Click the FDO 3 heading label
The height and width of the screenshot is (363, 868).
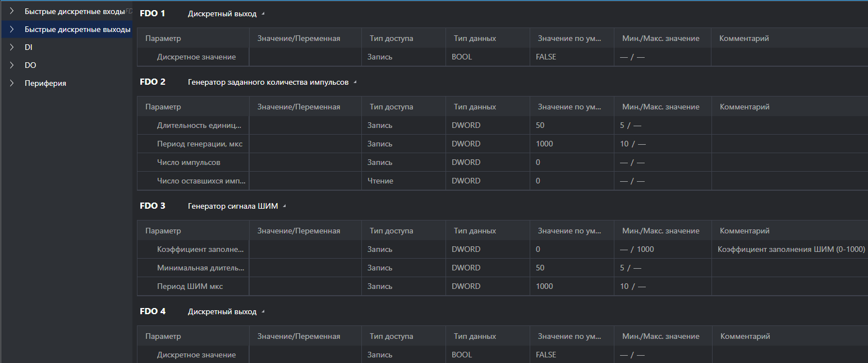153,206
